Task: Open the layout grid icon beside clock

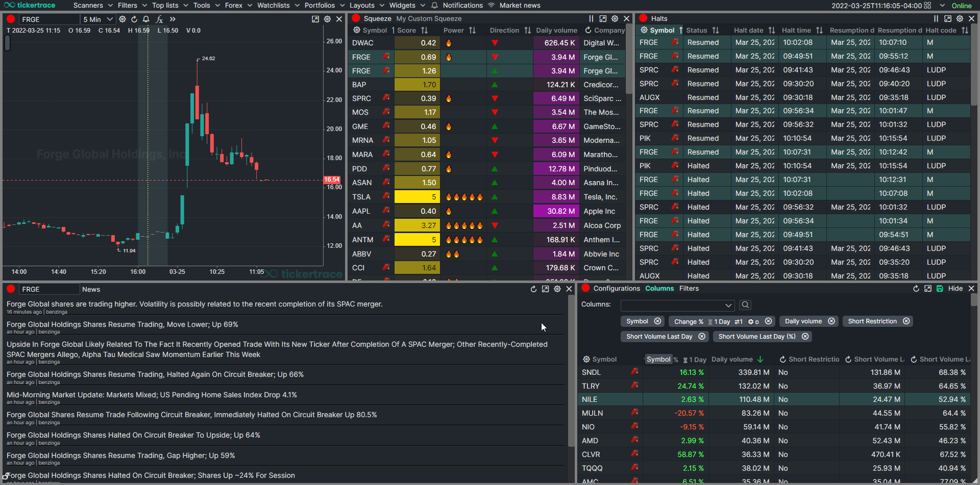Action: click(x=927, y=6)
